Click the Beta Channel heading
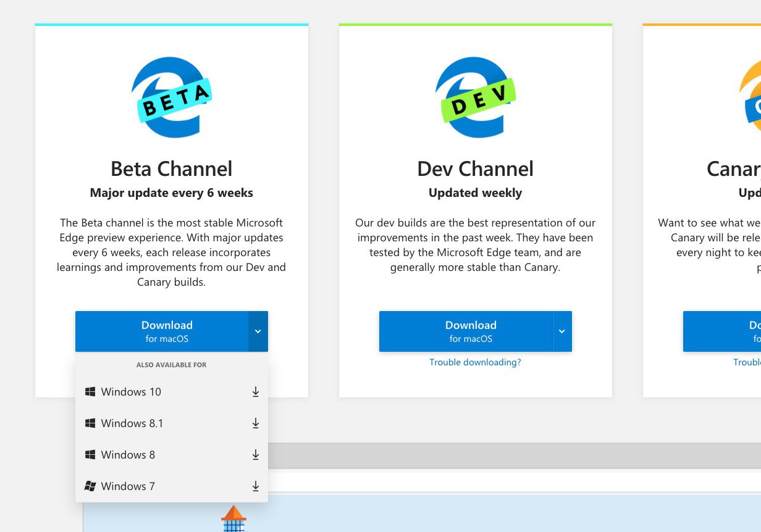The height and width of the screenshot is (532, 761). tap(171, 168)
